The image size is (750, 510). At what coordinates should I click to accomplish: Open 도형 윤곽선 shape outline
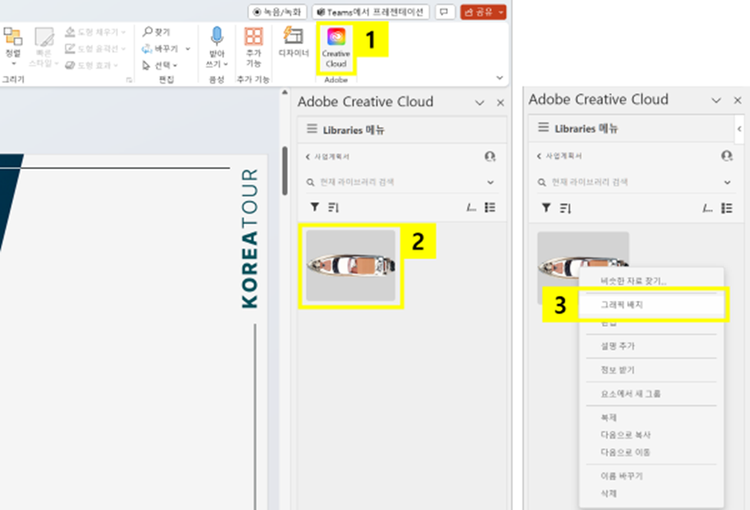point(96,49)
